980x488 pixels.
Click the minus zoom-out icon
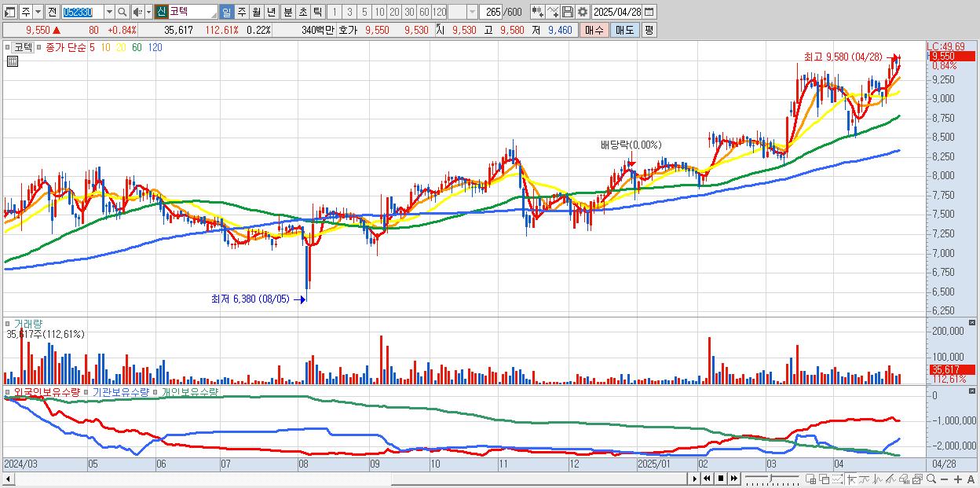(x=945, y=479)
